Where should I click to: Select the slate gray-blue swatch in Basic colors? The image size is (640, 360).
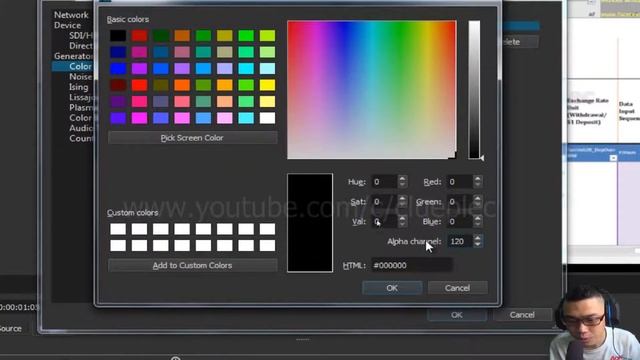(x=160, y=101)
